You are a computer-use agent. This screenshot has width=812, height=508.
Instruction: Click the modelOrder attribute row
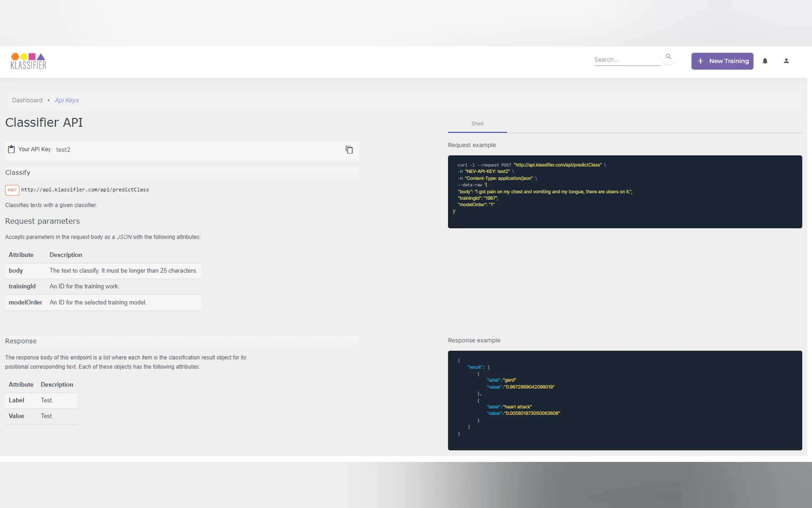pos(103,303)
